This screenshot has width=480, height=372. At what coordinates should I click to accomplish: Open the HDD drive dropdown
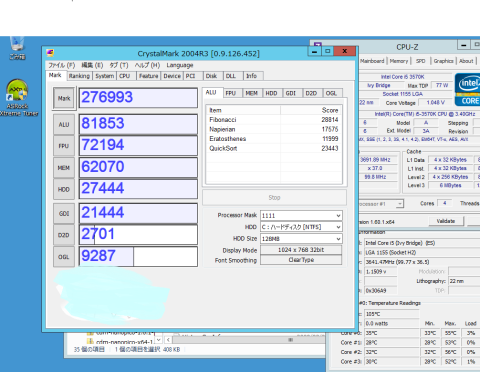tap(301, 227)
